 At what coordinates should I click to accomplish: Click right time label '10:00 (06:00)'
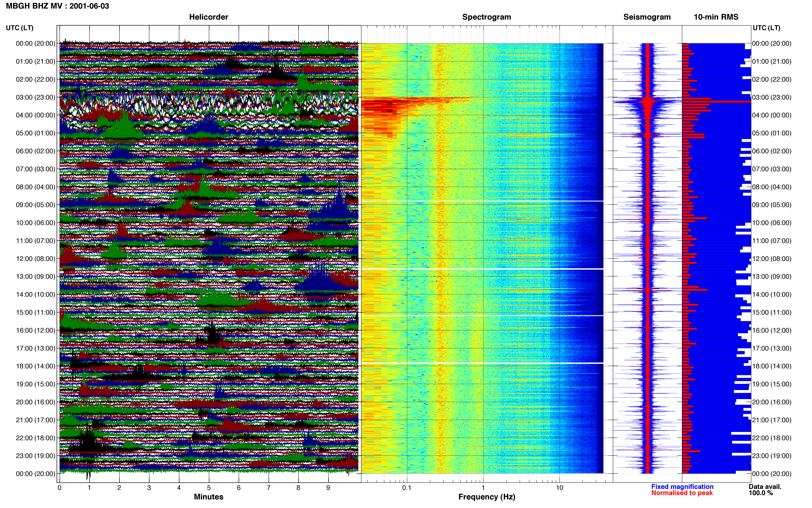[771, 223]
